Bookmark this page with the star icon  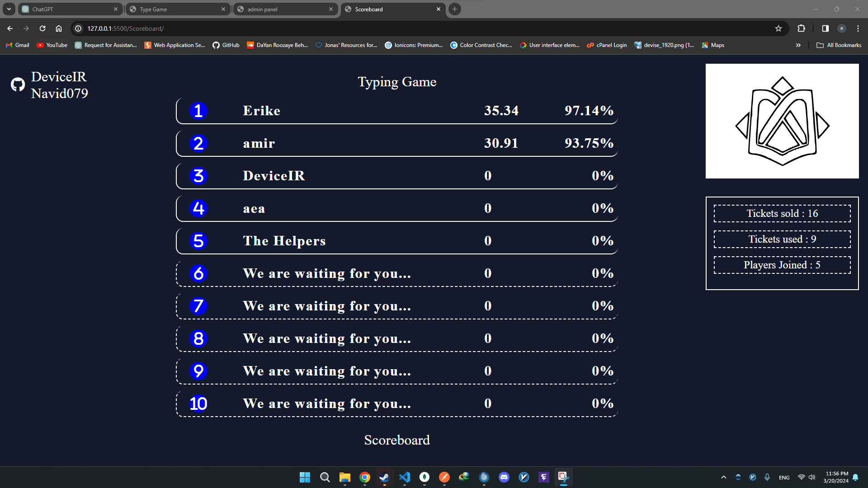(x=778, y=28)
